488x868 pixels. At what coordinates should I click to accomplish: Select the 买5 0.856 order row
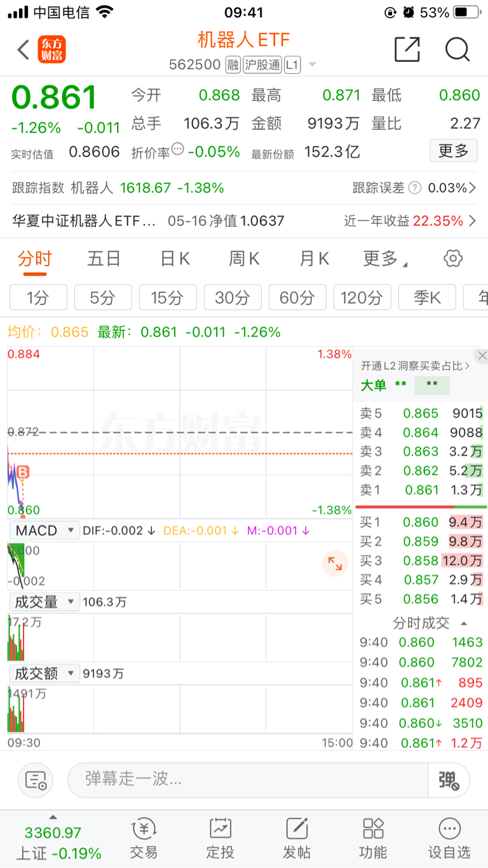click(x=421, y=599)
